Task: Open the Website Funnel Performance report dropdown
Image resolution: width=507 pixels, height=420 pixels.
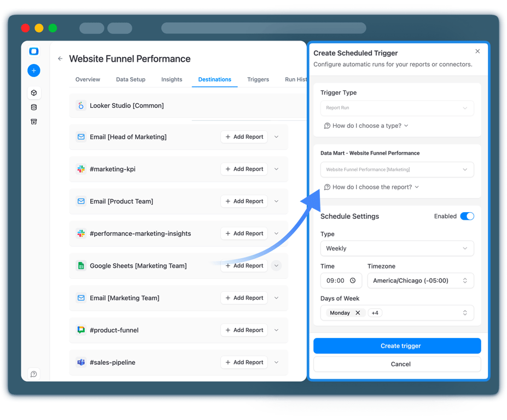Action: (x=397, y=170)
